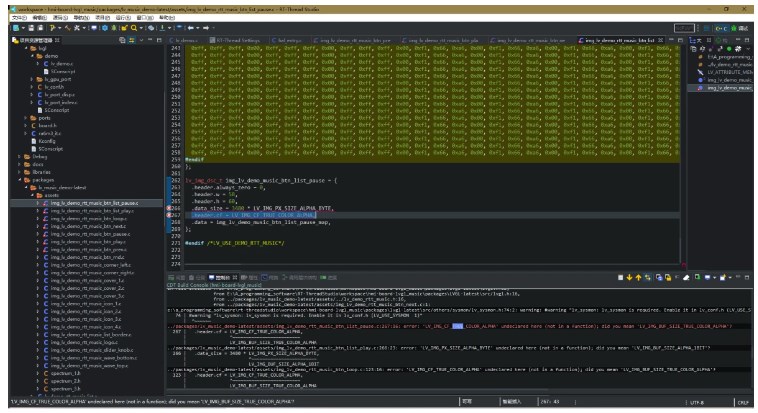Toggle link with editor in project explorer
The image size is (758, 413).
[132, 39]
